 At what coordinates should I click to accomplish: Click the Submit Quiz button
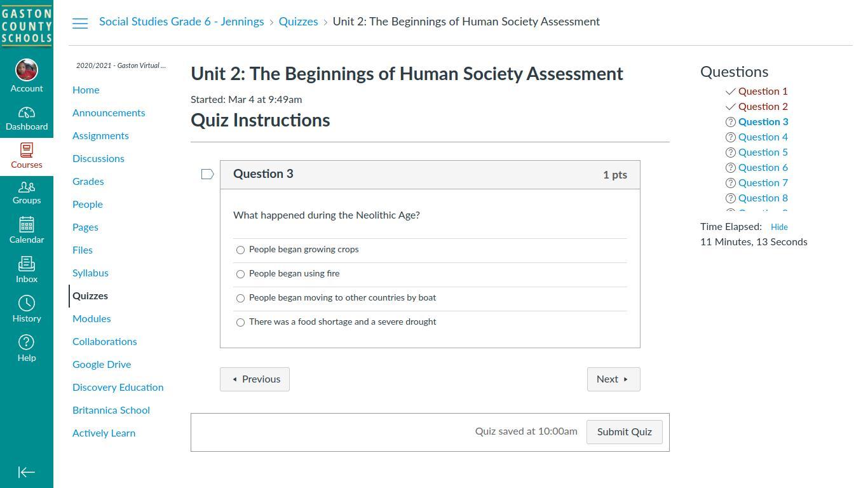624,432
